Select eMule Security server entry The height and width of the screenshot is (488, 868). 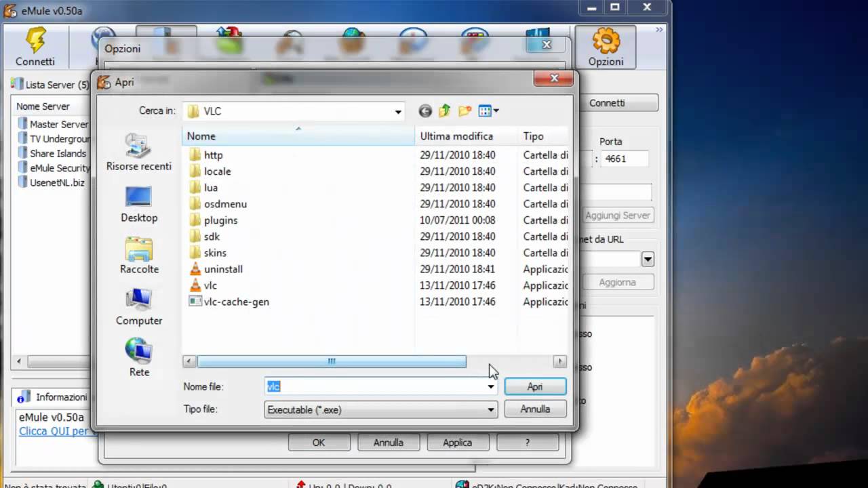[x=54, y=168]
